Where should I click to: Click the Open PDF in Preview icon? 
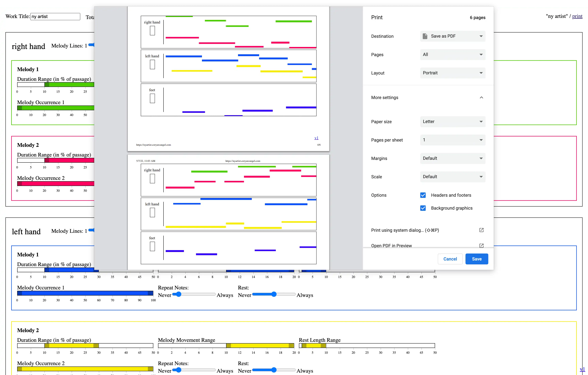[481, 245]
